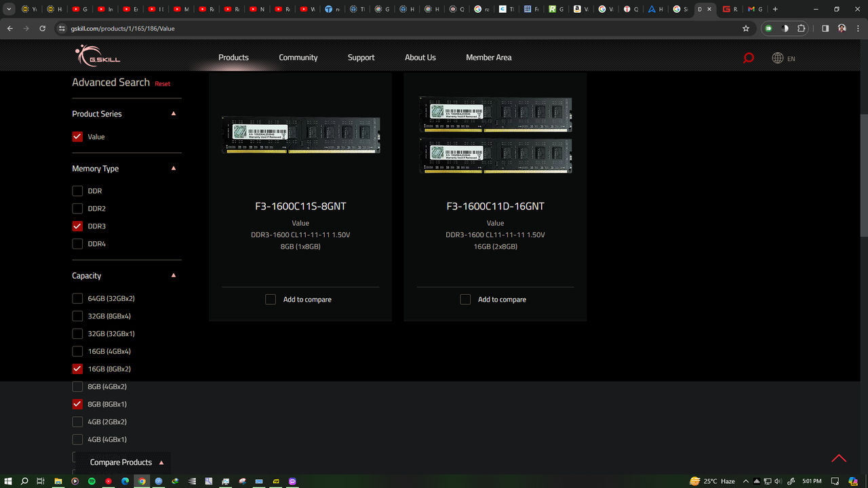
Task: Open the Community menu
Action: tap(298, 58)
